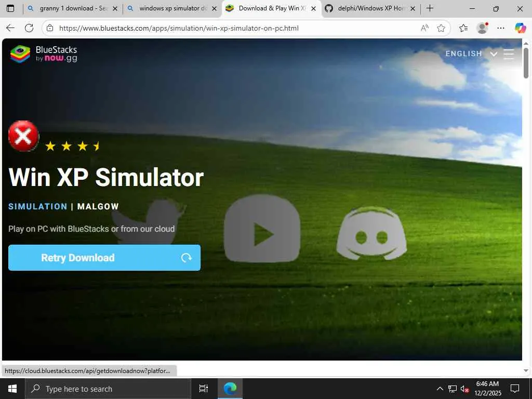Open the Windows notification center

point(515,389)
